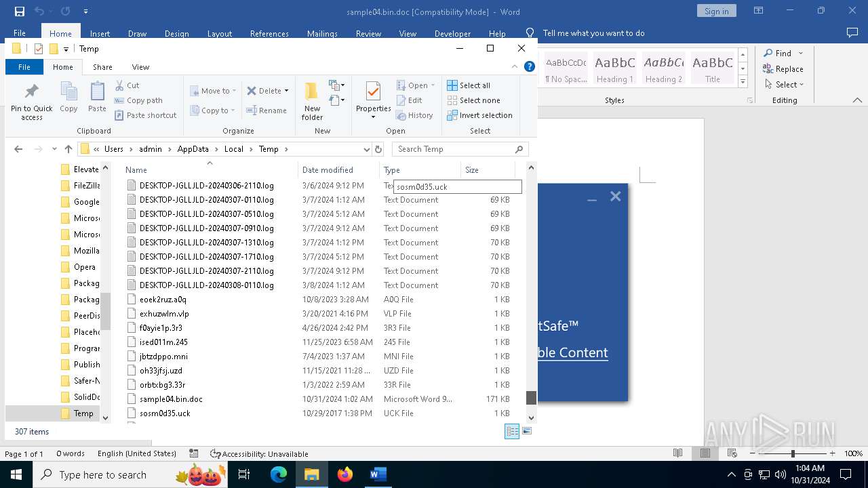
Task: Click Find in Word Editing group
Action: 776,53
